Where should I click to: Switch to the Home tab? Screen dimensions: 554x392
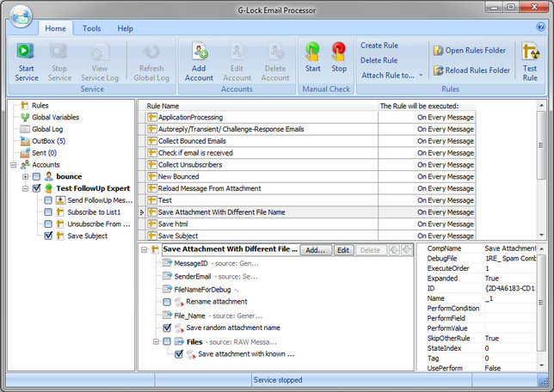point(55,28)
